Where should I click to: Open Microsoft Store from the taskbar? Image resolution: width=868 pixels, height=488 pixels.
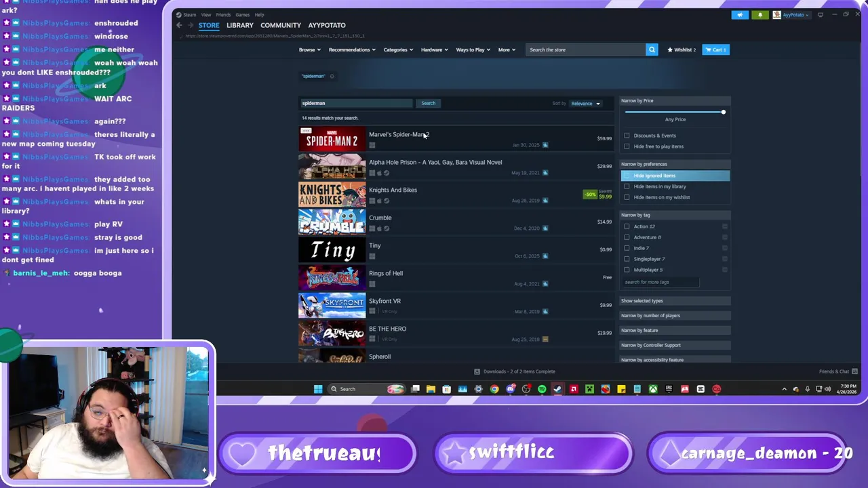pyautogui.click(x=446, y=389)
